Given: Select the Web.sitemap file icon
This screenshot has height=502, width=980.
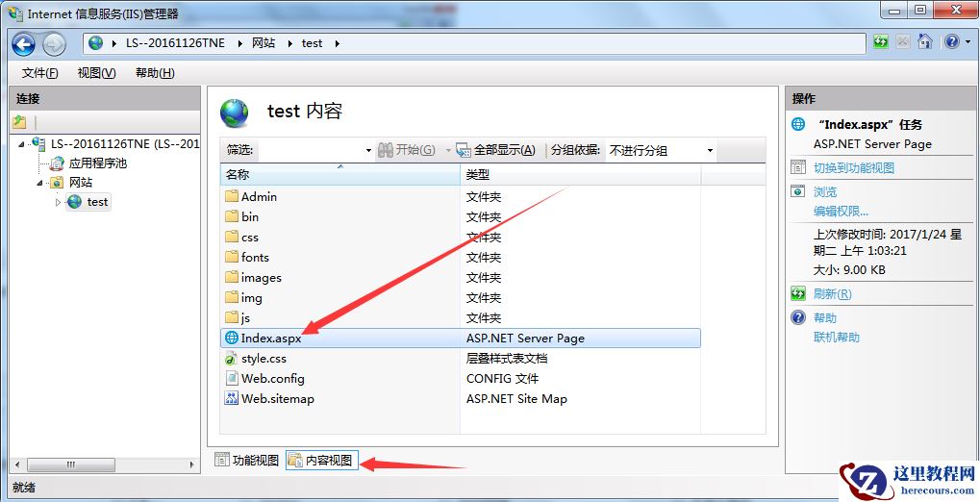Looking at the screenshot, I should click(232, 399).
